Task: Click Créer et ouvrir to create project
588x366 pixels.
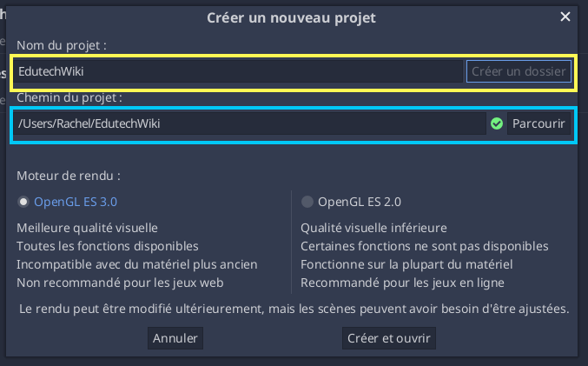Action: click(389, 338)
